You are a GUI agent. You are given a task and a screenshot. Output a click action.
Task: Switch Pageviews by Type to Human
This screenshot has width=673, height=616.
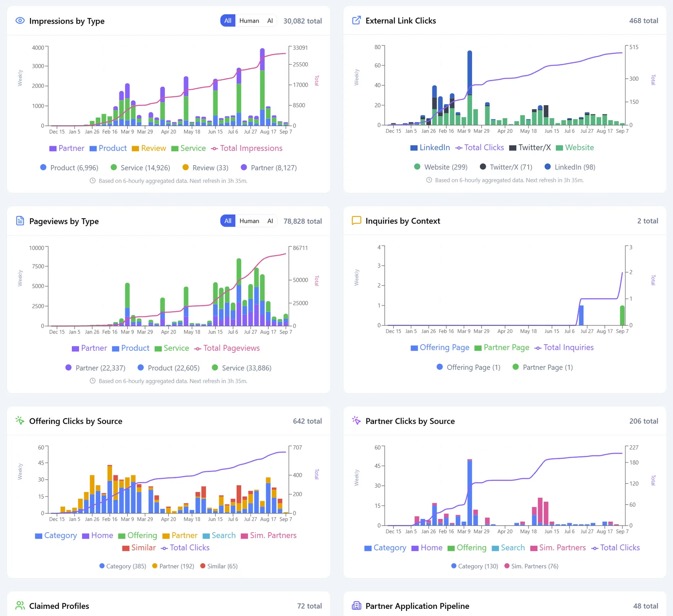tap(249, 221)
